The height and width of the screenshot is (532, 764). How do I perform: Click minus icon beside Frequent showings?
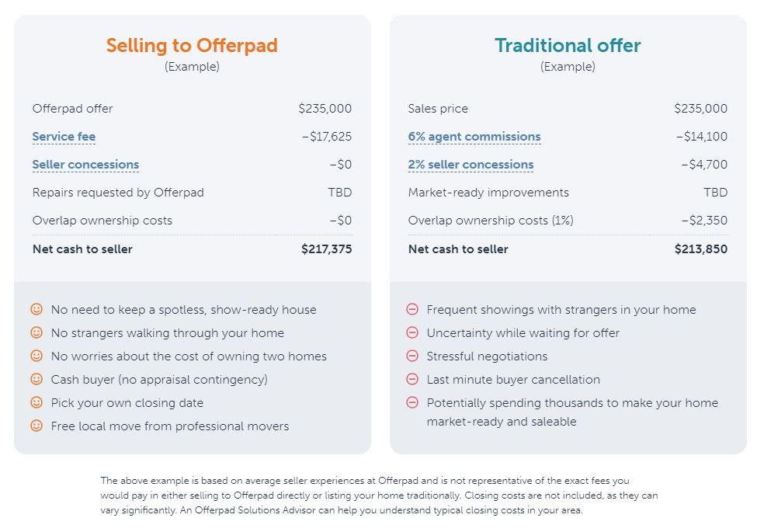[412, 309]
